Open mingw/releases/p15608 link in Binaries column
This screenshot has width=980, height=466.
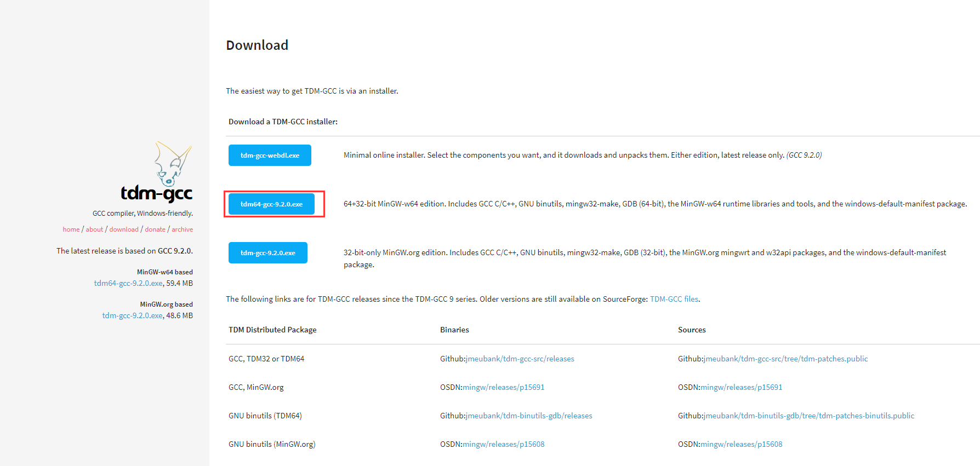[x=504, y=444]
